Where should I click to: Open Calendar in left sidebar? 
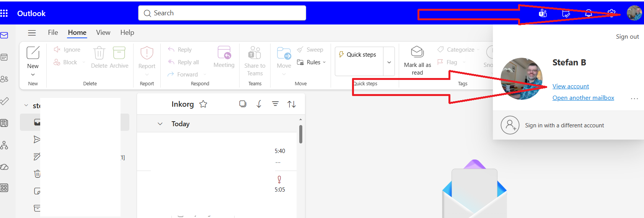pyautogui.click(x=4, y=57)
